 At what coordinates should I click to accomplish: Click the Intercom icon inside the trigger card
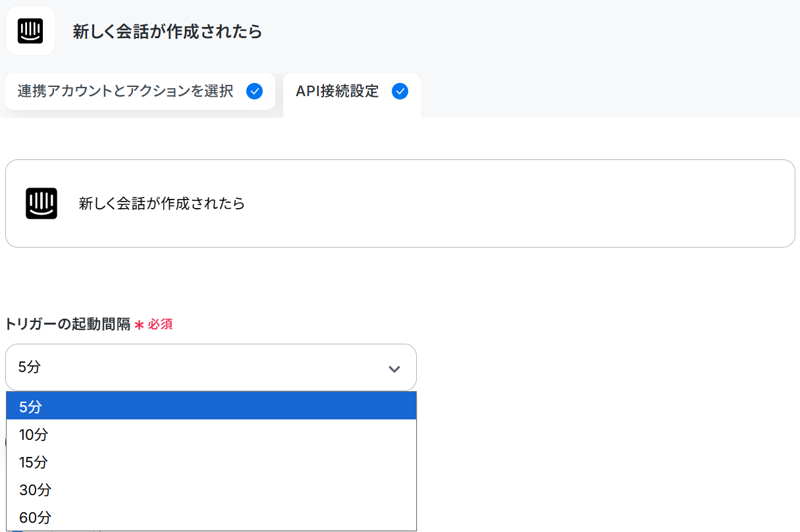pos(41,203)
